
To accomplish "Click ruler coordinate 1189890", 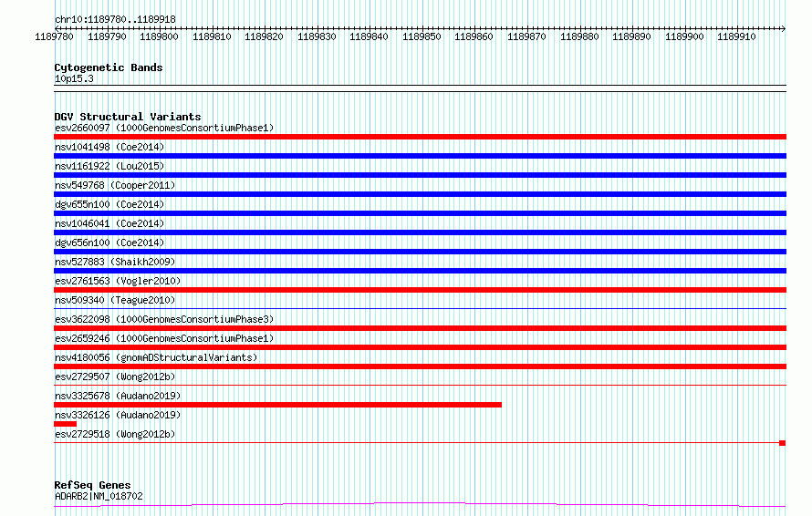I will (x=631, y=36).
